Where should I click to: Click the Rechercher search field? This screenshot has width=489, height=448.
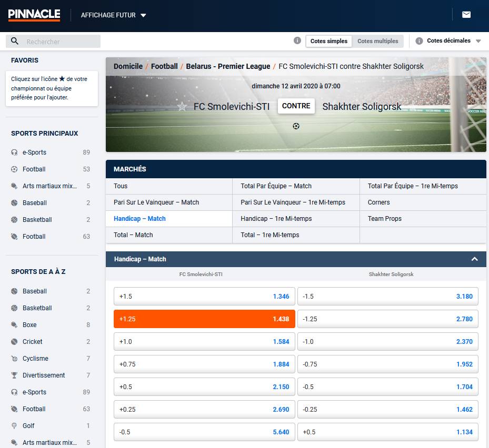[x=61, y=42]
